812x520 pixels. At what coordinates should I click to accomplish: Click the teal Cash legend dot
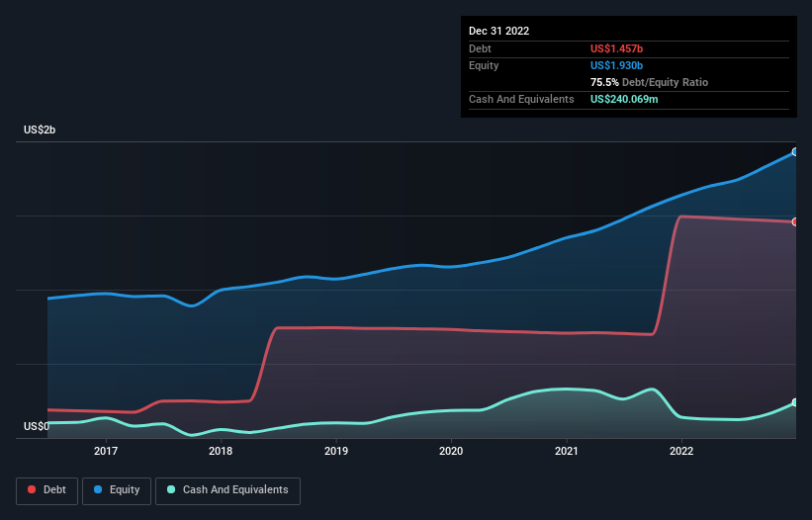tap(171, 489)
